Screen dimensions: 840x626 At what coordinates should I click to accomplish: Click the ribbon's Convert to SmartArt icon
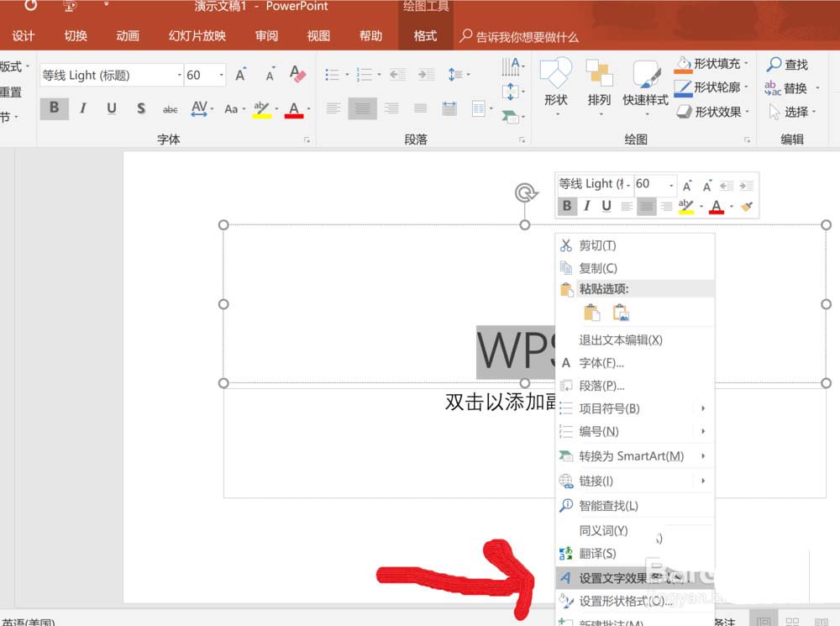click(510, 116)
